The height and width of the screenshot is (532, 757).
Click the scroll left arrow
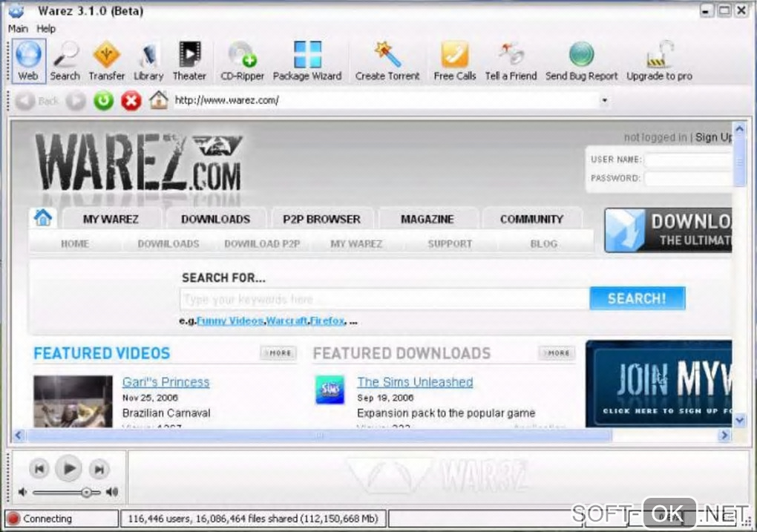[x=19, y=436]
